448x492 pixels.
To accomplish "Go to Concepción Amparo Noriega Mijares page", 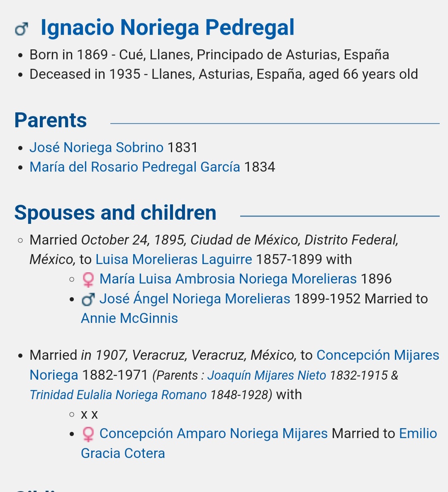I will (x=213, y=434).
